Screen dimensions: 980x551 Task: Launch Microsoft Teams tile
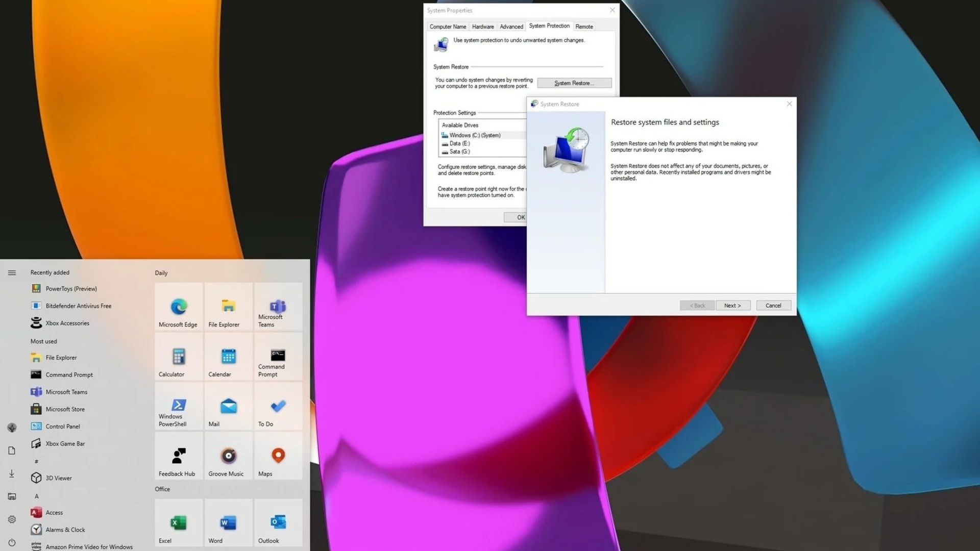(x=278, y=307)
